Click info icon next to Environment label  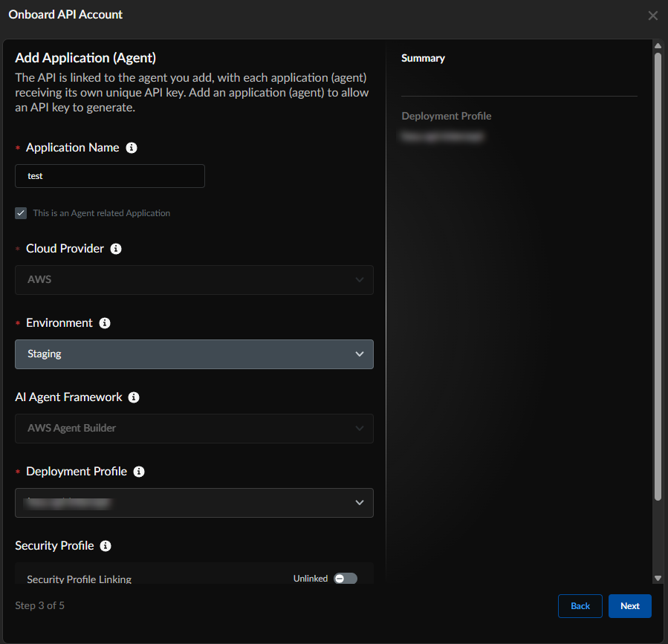click(105, 323)
